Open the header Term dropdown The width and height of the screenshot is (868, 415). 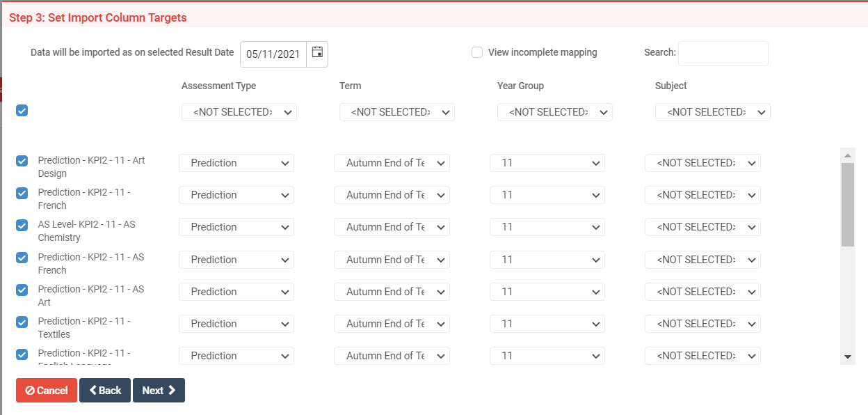pos(396,111)
